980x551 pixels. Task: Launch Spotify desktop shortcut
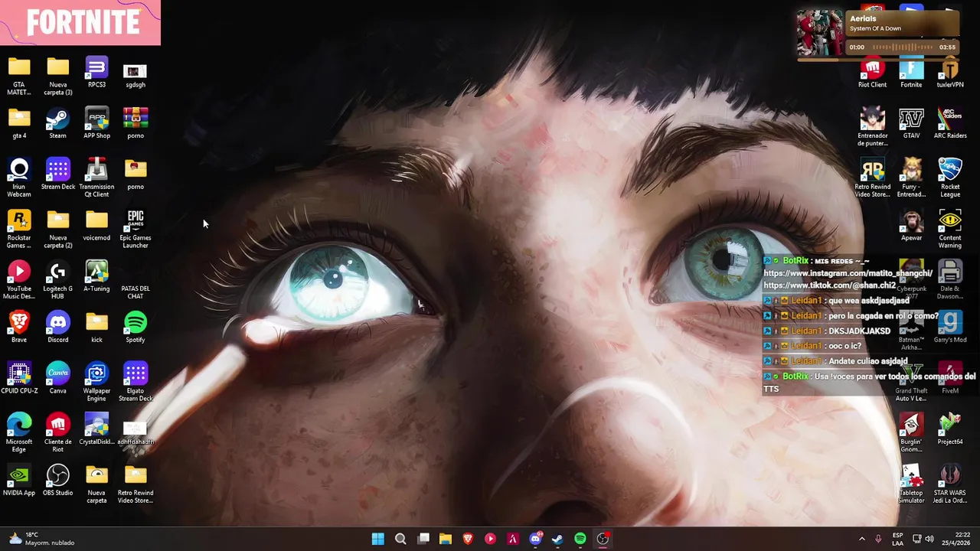coord(136,328)
